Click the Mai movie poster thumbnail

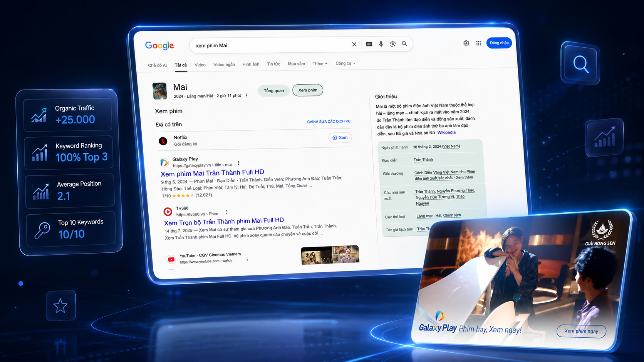(159, 91)
